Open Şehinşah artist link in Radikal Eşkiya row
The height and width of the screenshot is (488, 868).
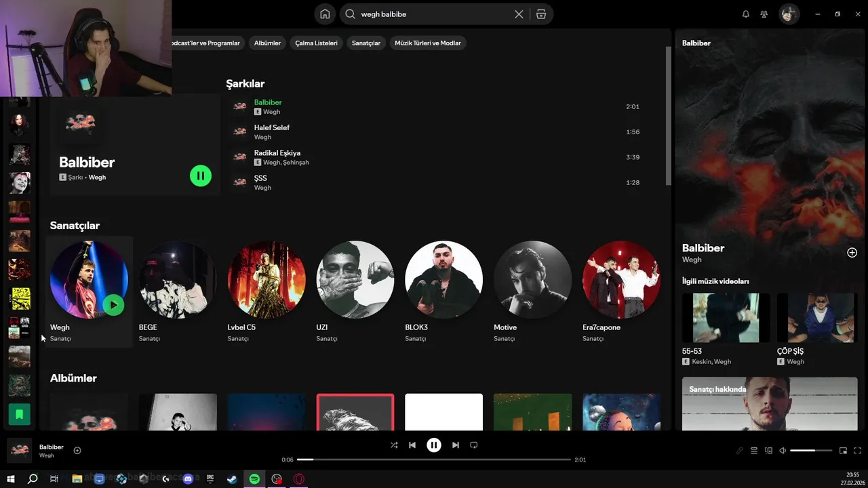[296, 163]
